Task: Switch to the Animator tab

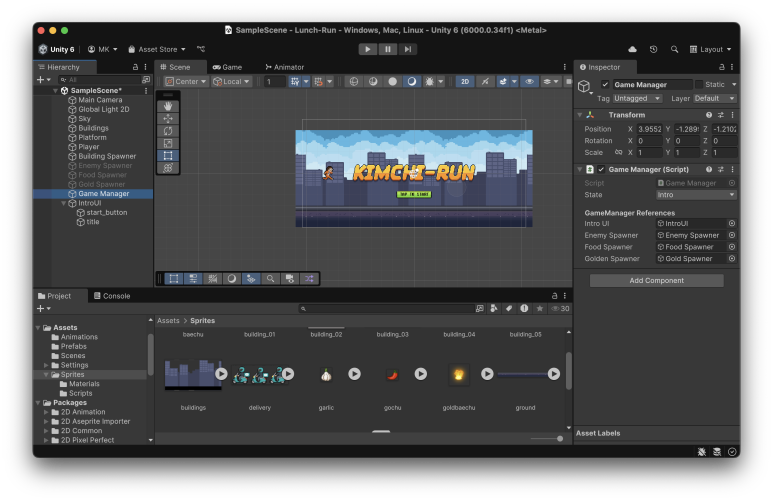Action: click(284, 67)
